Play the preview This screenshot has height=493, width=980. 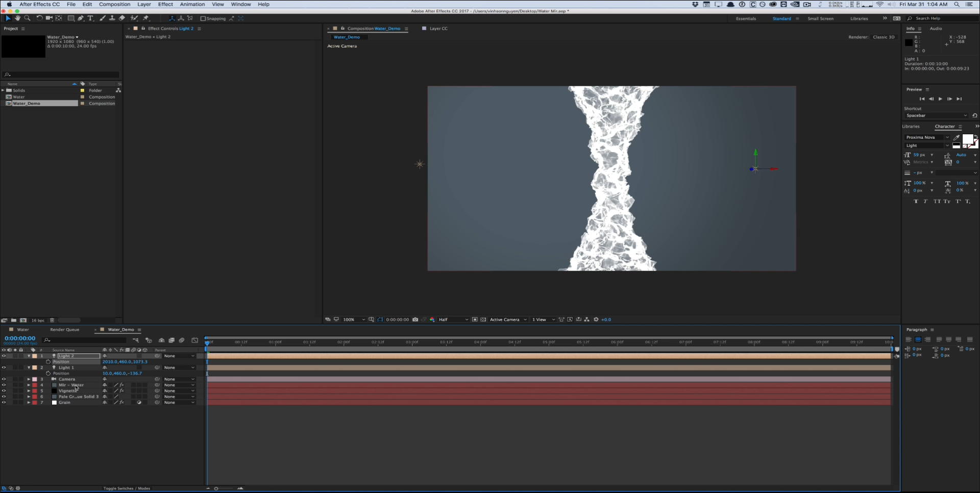tap(940, 99)
